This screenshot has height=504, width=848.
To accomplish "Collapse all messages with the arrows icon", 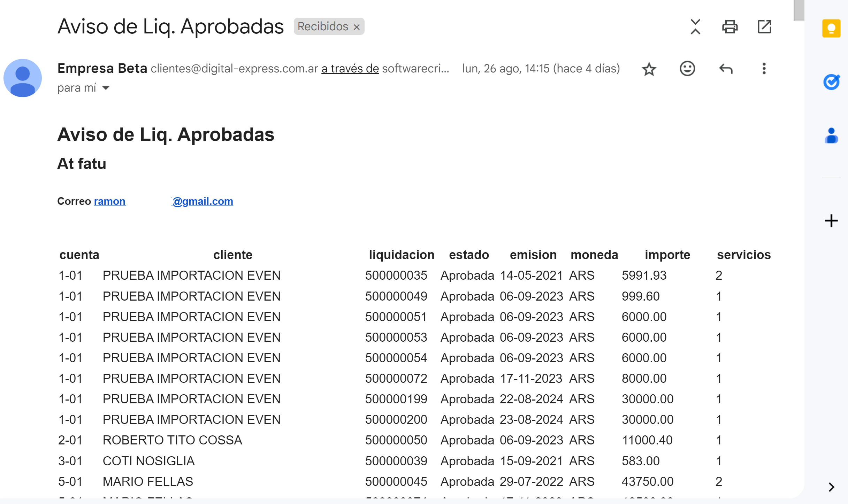I will pyautogui.click(x=695, y=27).
